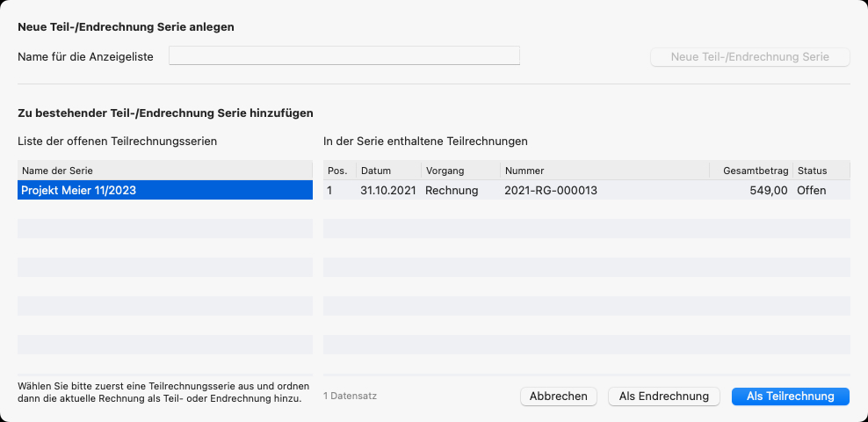Click the 1 Datensatz record count
Viewport: 868px width, 422px height.
(x=351, y=397)
